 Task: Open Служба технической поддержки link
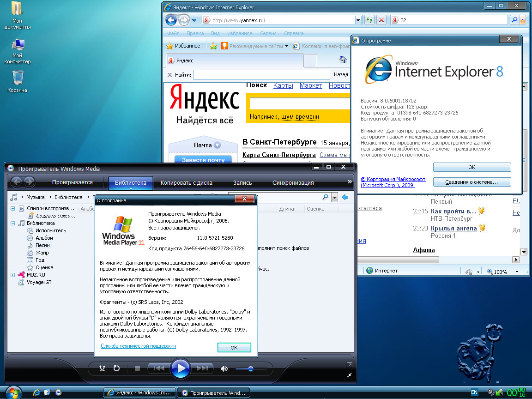coord(138,346)
